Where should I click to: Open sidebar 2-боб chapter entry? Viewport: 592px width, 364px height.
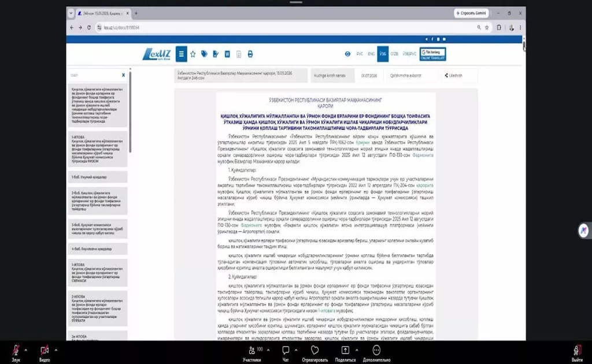97,200
